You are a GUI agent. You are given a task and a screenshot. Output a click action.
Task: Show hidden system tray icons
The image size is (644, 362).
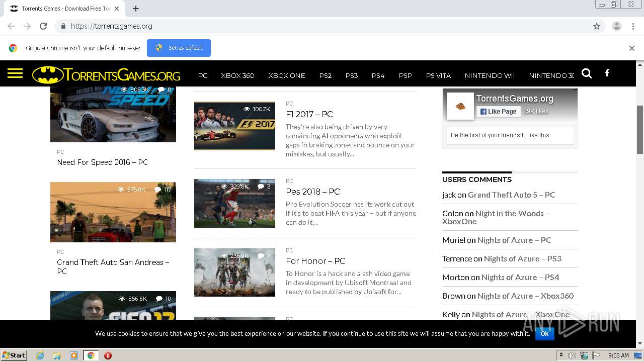[x=561, y=355]
